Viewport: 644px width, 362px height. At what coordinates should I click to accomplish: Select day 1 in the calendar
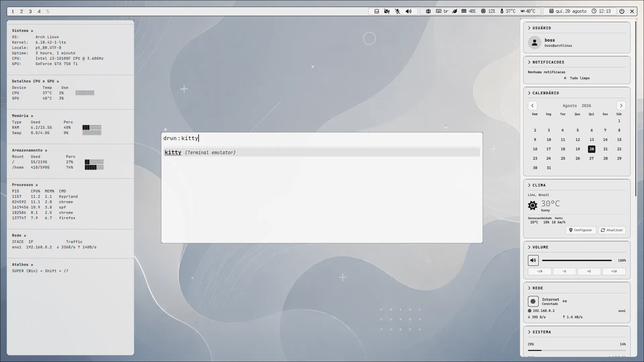coord(619,121)
